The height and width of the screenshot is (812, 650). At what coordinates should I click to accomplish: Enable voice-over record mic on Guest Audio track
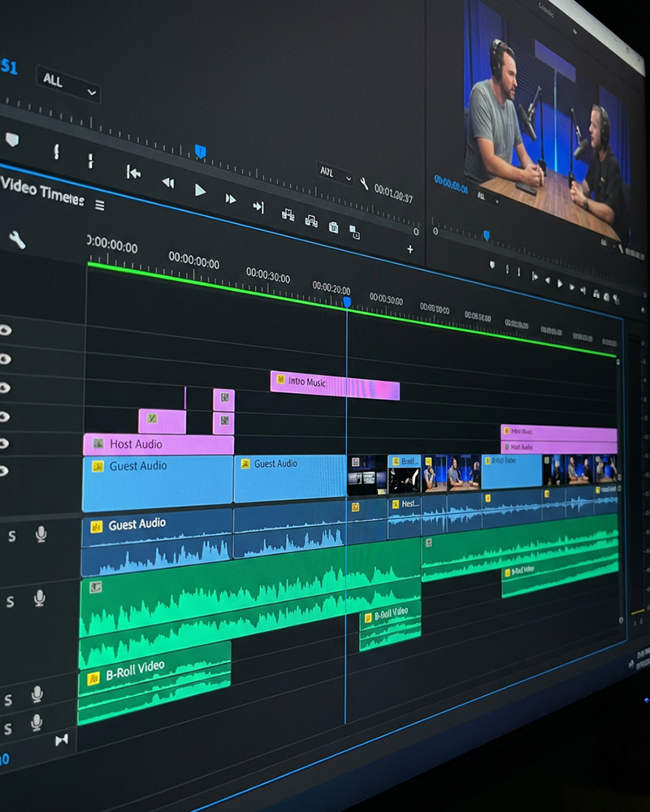pyautogui.click(x=41, y=533)
